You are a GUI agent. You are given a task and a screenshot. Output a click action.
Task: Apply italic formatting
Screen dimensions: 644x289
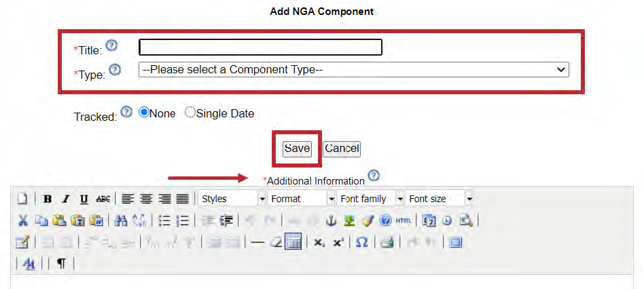[x=66, y=199]
